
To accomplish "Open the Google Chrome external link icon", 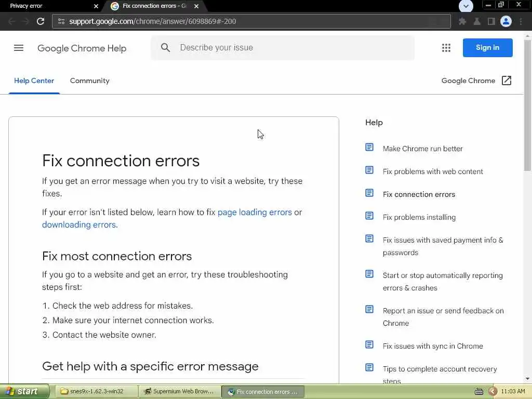I will [x=506, y=81].
